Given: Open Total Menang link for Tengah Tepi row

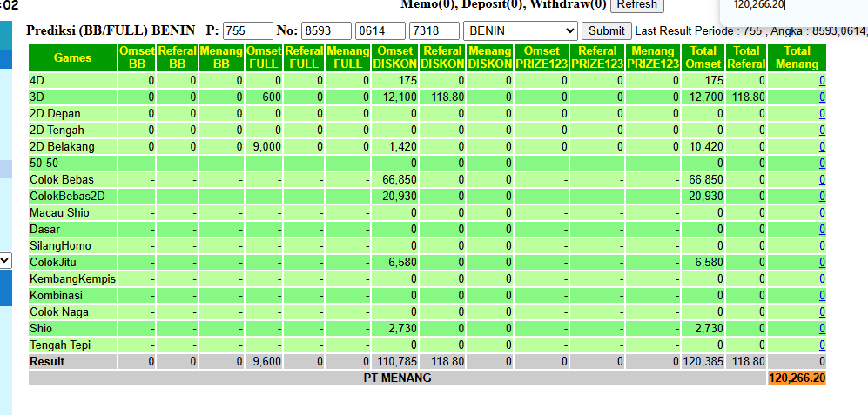Looking at the screenshot, I should [822, 345].
